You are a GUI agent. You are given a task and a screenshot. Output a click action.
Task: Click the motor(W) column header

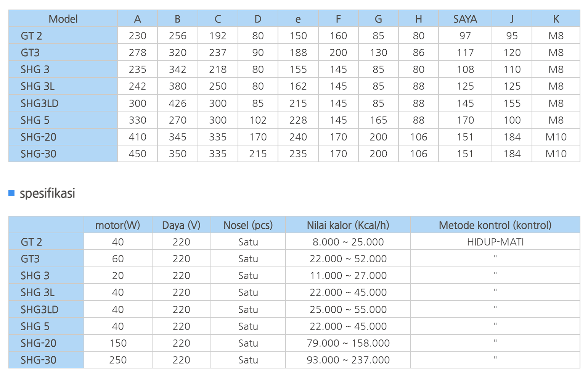(118, 225)
